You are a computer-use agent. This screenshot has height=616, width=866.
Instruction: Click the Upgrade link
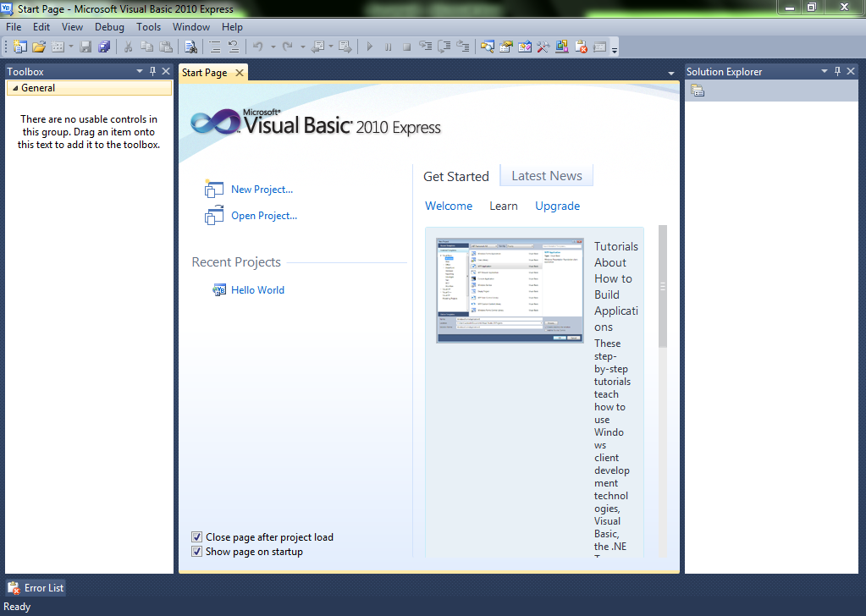click(557, 206)
